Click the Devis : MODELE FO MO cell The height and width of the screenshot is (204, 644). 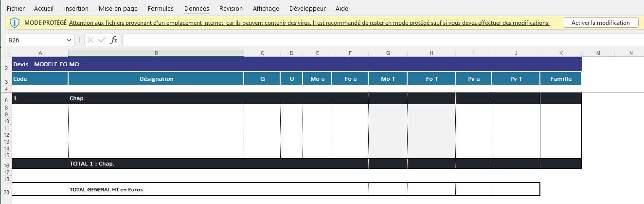coord(297,64)
